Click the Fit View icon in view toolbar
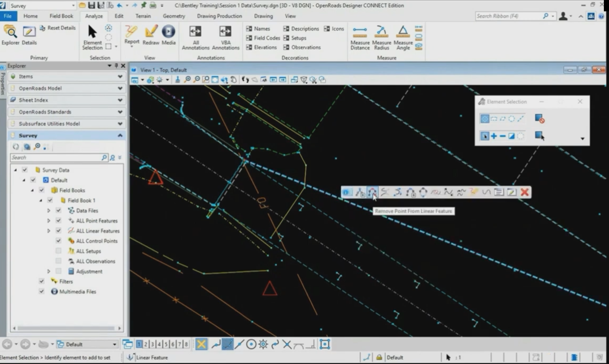Screen dimensions: 609x364 point(215,80)
